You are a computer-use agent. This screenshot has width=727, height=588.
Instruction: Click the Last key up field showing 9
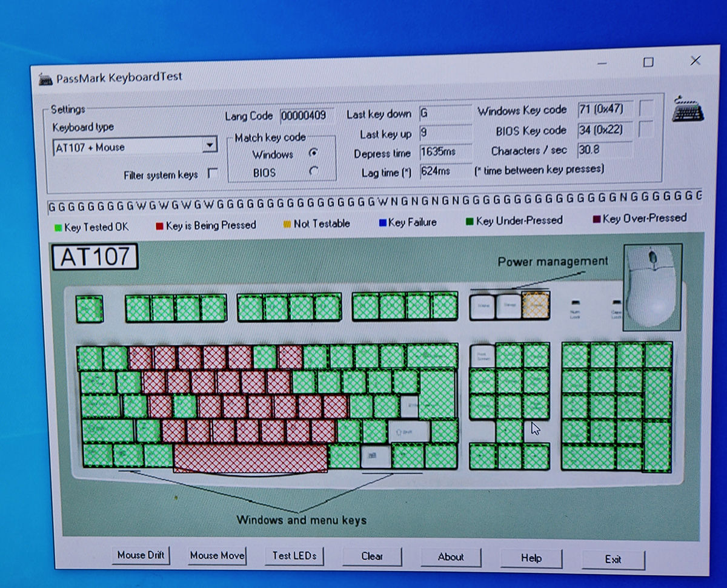(x=445, y=133)
